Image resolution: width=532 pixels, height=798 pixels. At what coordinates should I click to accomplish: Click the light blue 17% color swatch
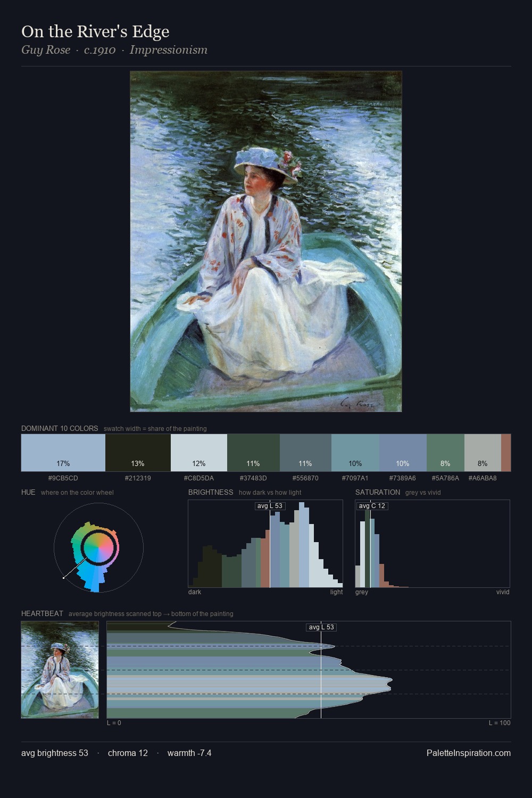click(63, 453)
